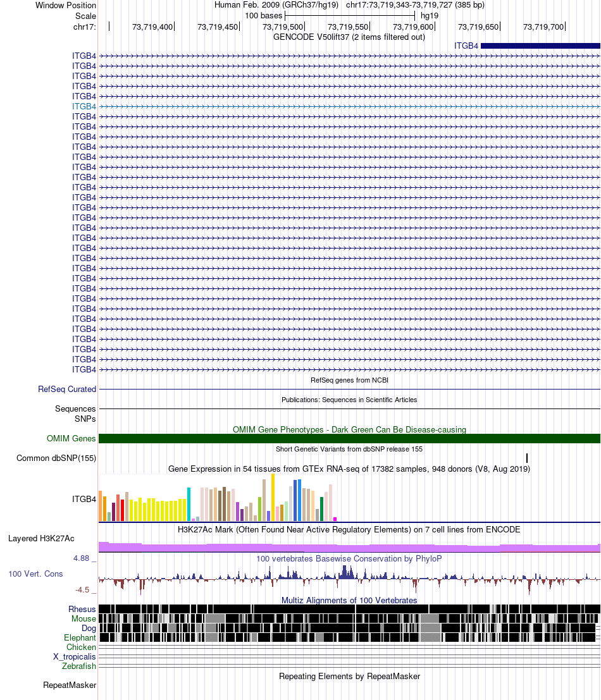Select the Zebrafish alignment label
This screenshot has height=700, width=601.
[79, 666]
